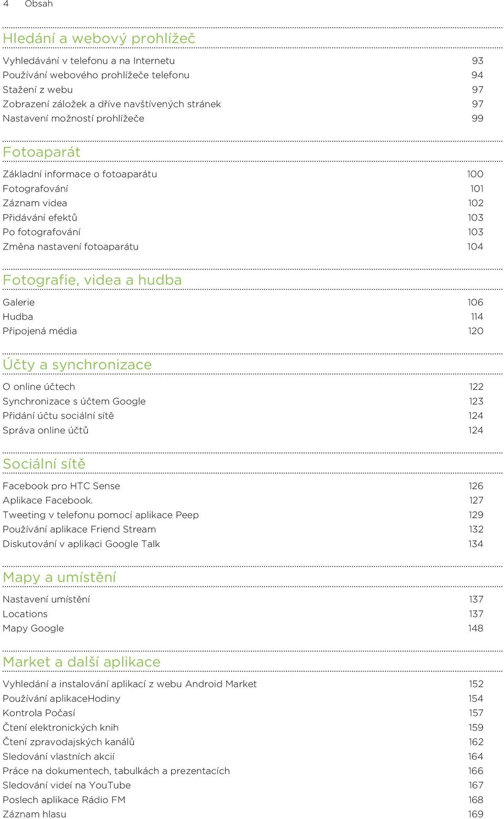This screenshot has width=504, height=819.
Task: Open Mapy Google entry
Action: click(33, 629)
